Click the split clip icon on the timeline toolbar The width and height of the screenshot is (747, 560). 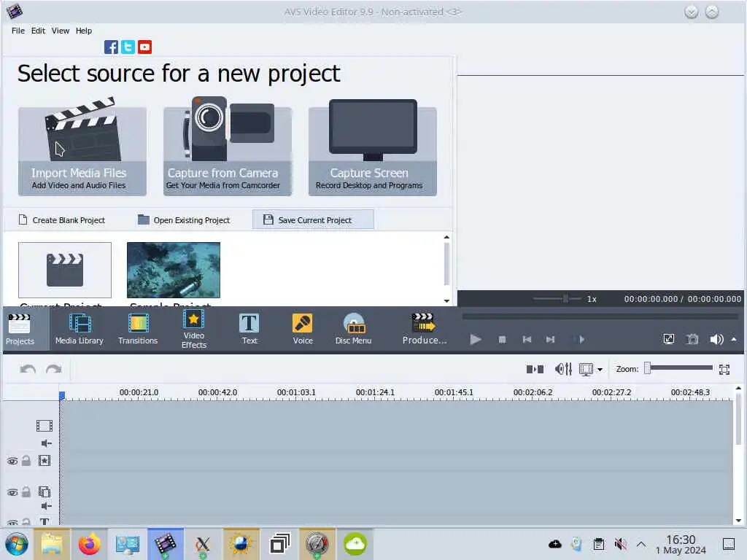pyautogui.click(x=535, y=369)
